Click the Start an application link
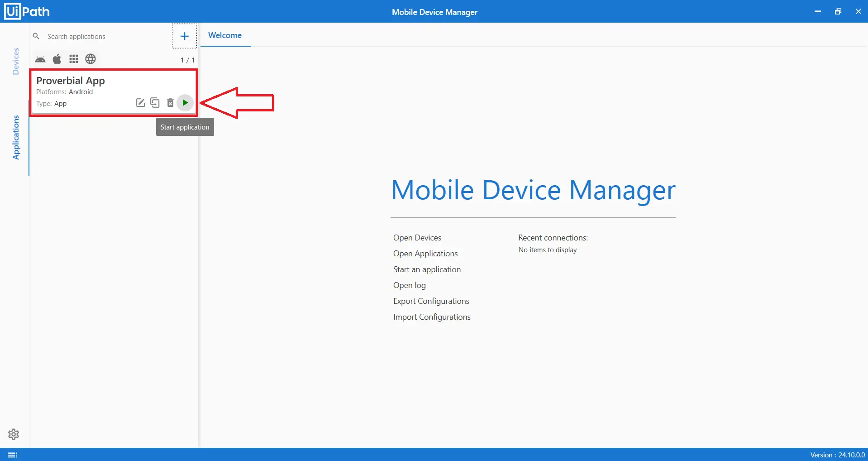The width and height of the screenshot is (868, 461). [427, 269]
